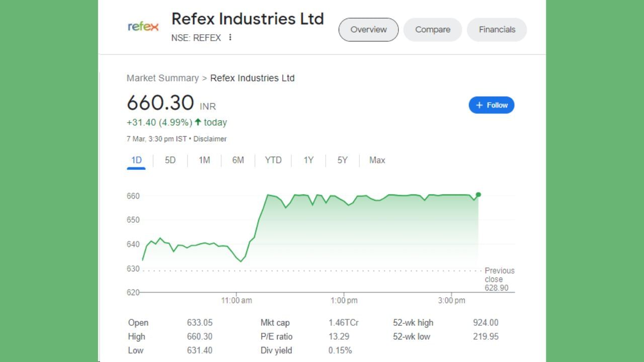Select the 1D chart range
The height and width of the screenshot is (362, 644).
136,160
